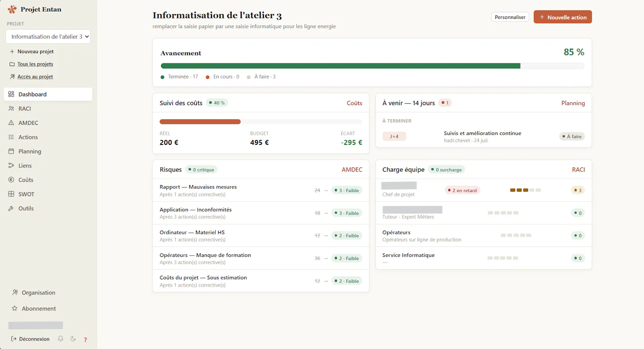Click the Chef de projet workload bar
Image resolution: width=644 pixels, height=349 pixels.
click(525, 190)
